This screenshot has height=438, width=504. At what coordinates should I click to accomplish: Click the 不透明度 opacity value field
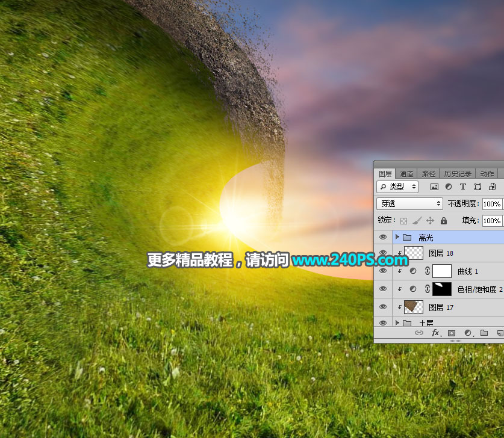click(x=492, y=204)
